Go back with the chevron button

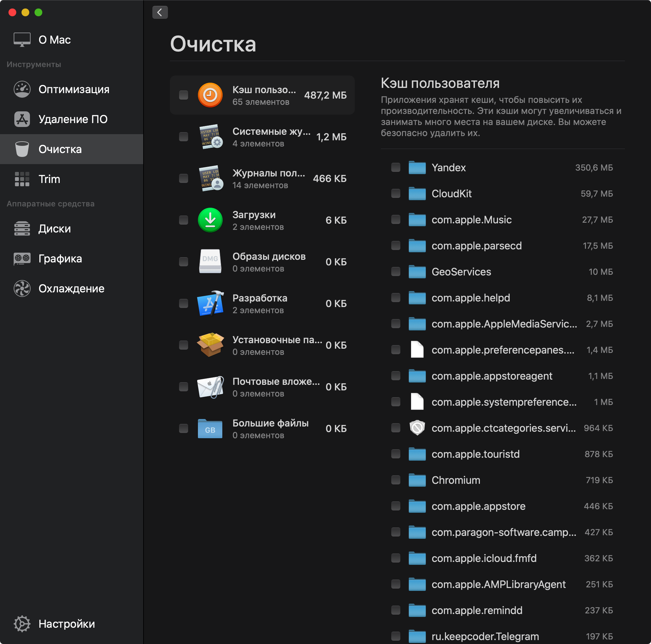(x=160, y=12)
